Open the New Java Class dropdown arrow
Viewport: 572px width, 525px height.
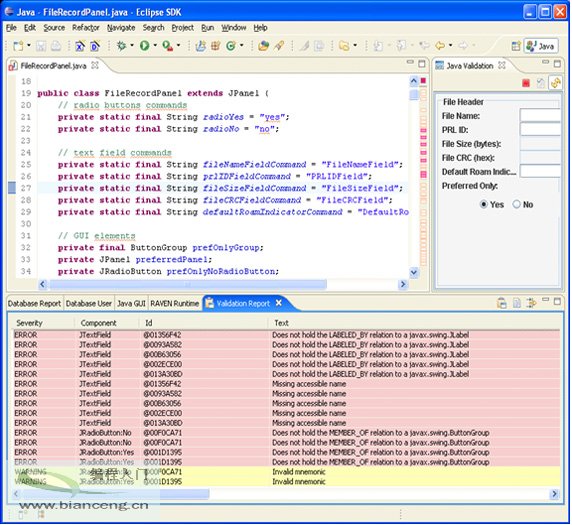coord(241,46)
